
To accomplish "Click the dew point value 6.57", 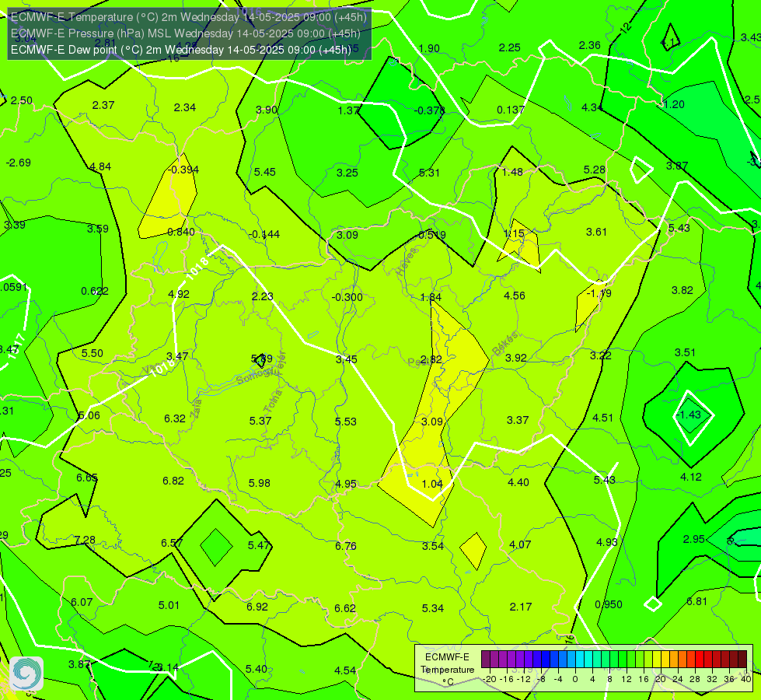I will click(x=172, y=543).
